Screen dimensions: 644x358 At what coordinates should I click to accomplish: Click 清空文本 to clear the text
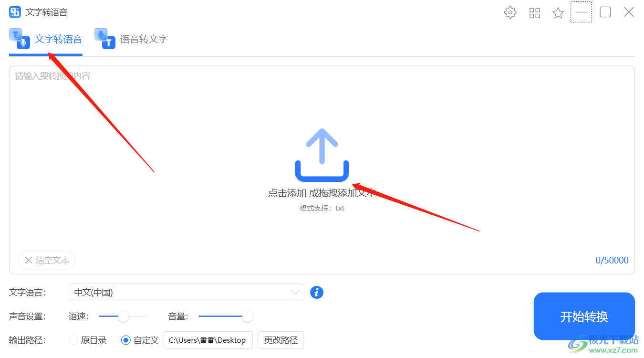(x=47, y=260)
